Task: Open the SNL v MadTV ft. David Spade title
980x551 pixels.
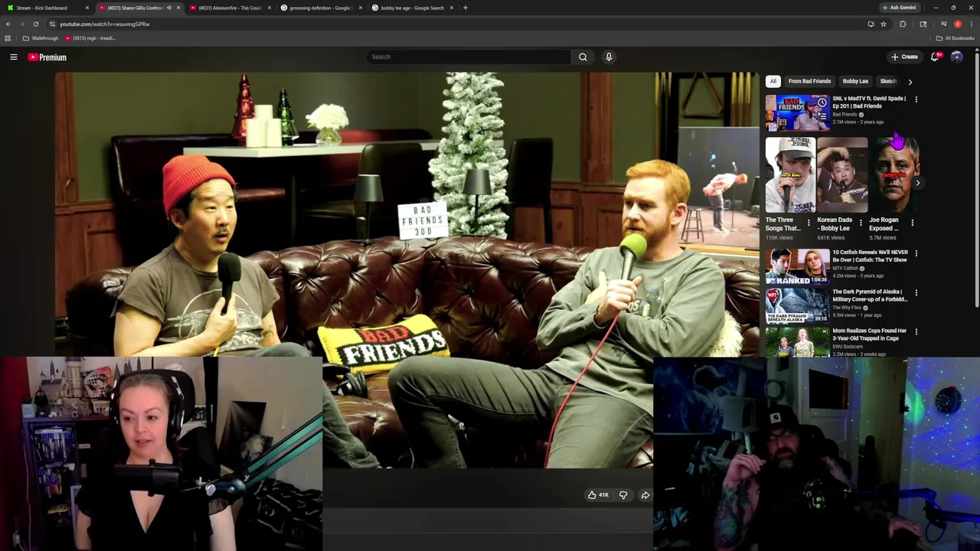Action: [869, 102]
